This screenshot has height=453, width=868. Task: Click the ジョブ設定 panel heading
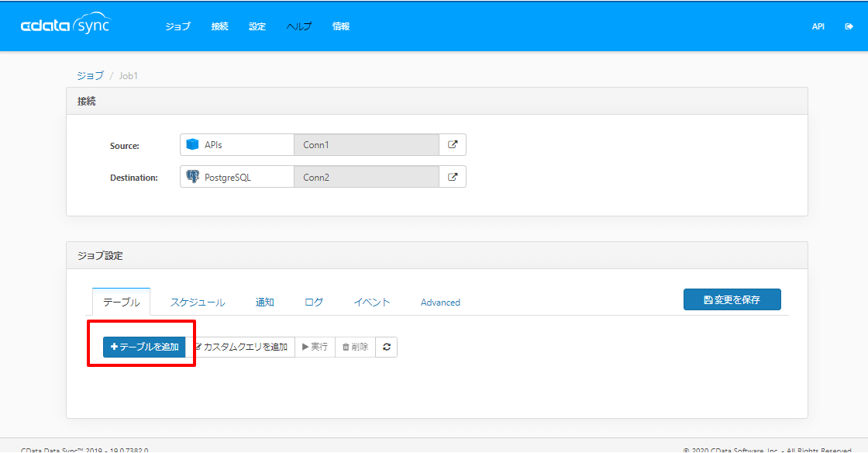100,256
